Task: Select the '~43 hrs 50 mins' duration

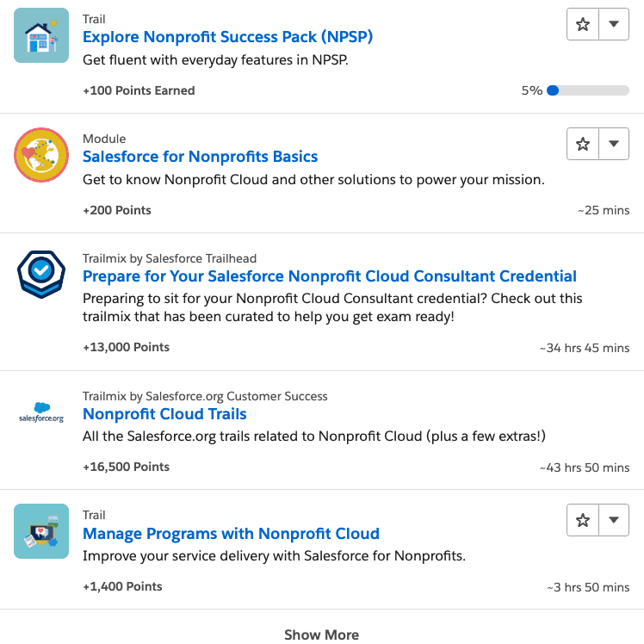Action: click(585, 468)
